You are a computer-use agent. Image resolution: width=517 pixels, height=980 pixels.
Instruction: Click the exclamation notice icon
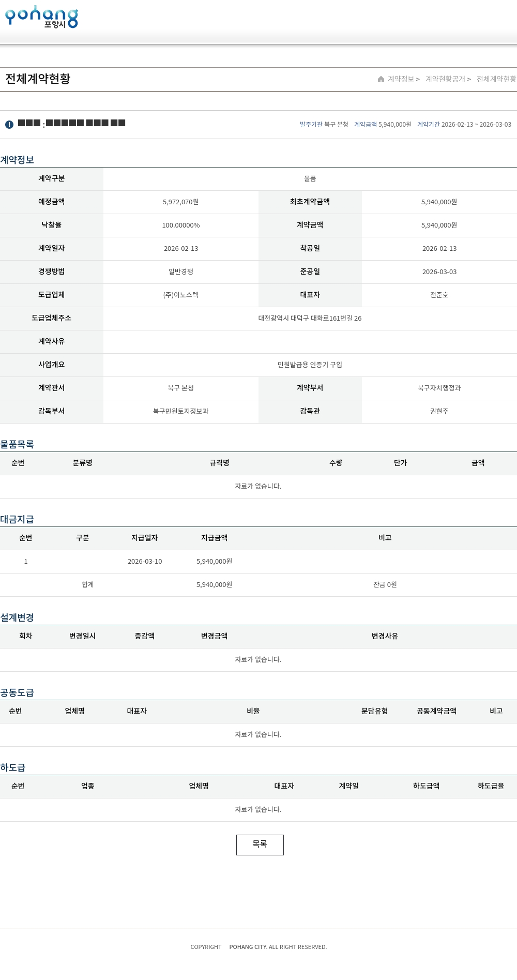9,125
